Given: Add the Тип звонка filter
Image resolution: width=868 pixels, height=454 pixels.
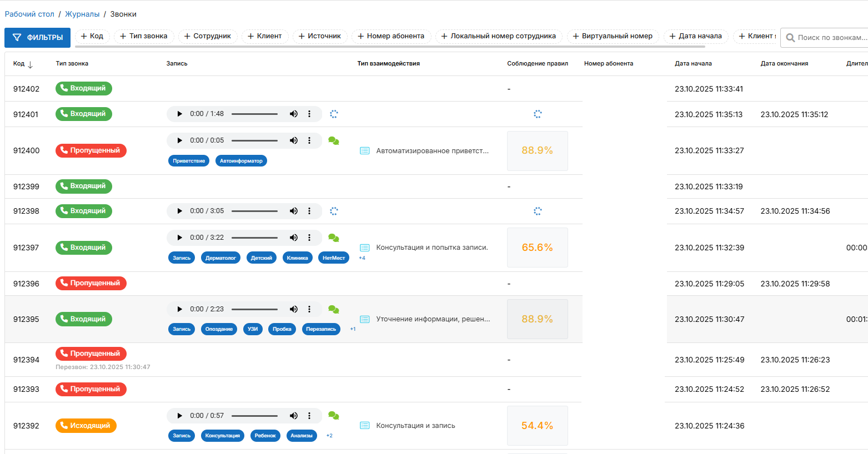Looking at the screenshot, I should [144, 36].
